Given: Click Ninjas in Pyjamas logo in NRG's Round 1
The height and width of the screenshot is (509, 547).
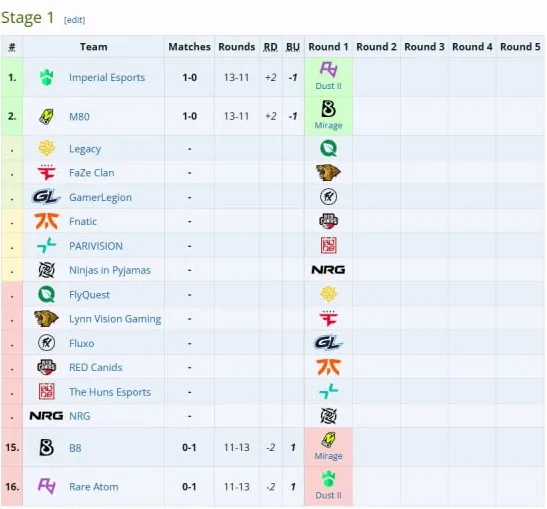Looking at the screenshot, I should click(328, 416).
